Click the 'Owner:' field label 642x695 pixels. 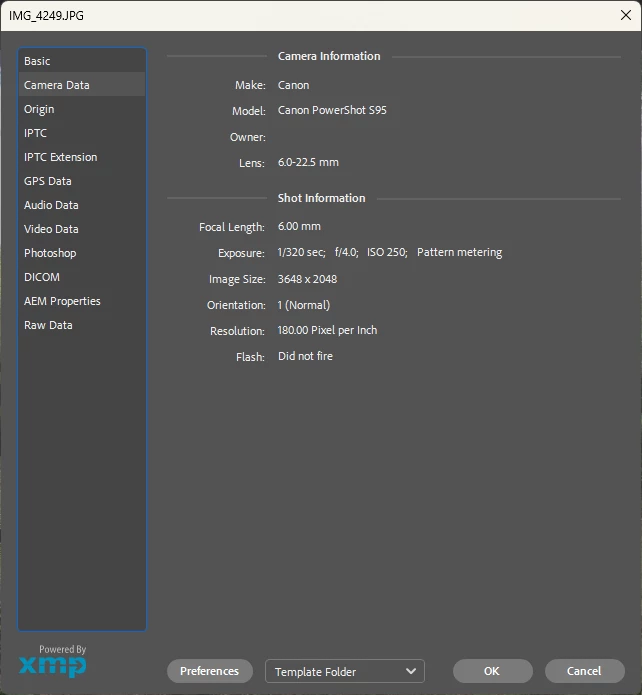tap(247, 137)
